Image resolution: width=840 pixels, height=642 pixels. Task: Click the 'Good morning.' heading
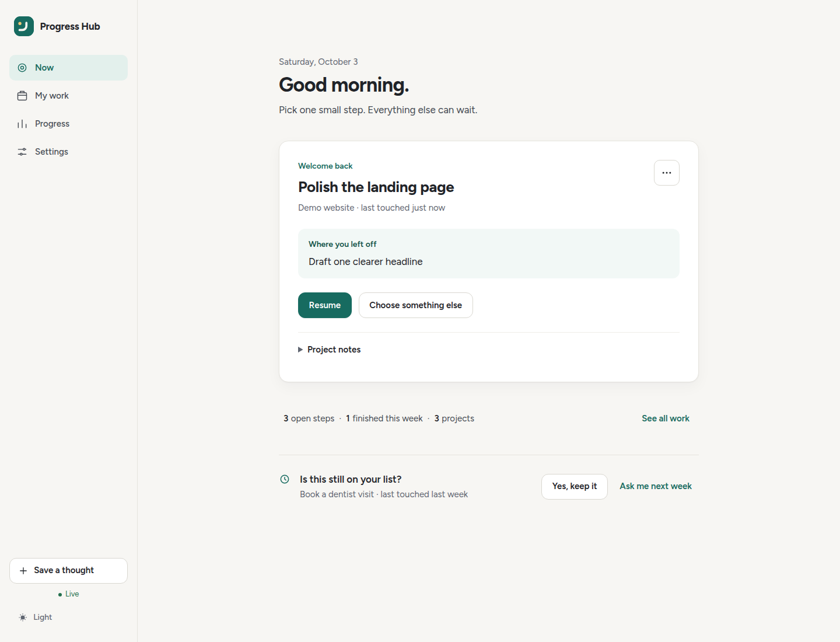point(344,85)
